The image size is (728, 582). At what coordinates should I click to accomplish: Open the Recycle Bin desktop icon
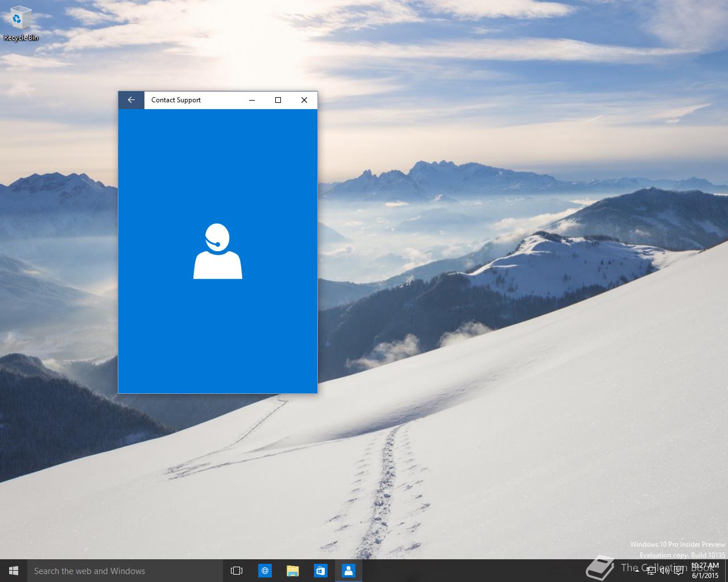point(20,23)
